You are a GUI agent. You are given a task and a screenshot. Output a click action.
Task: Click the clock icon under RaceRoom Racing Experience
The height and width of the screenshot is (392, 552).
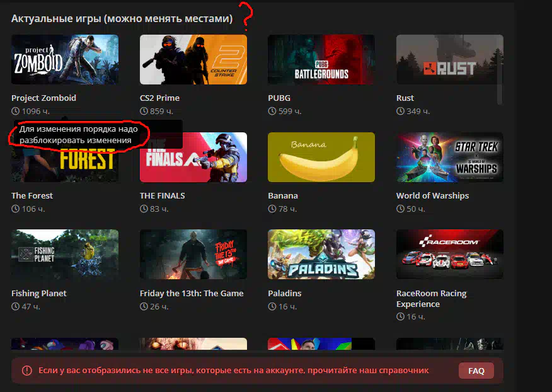point(400,316)
